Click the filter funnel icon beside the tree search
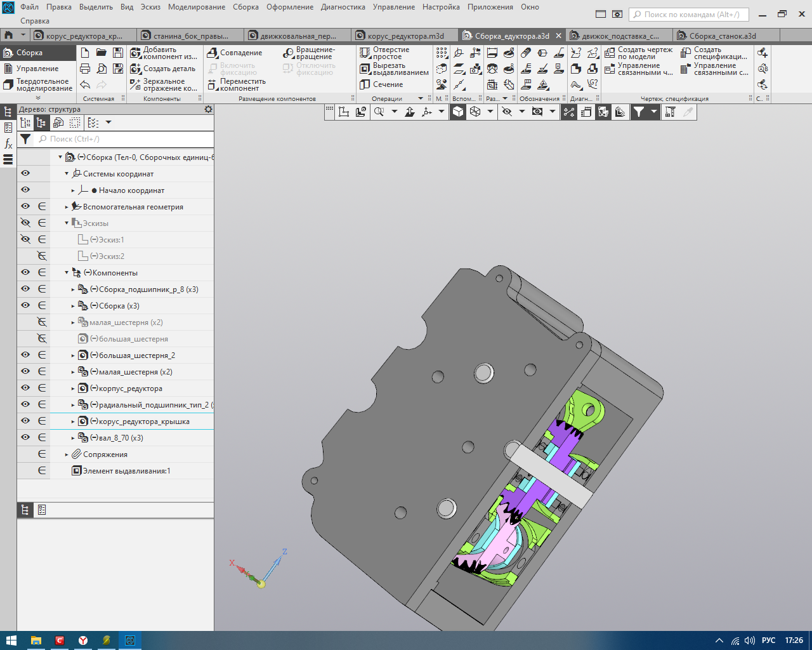The width and height of the screenshot is (812, 650). pyautogui.click(x=25, y=139)
